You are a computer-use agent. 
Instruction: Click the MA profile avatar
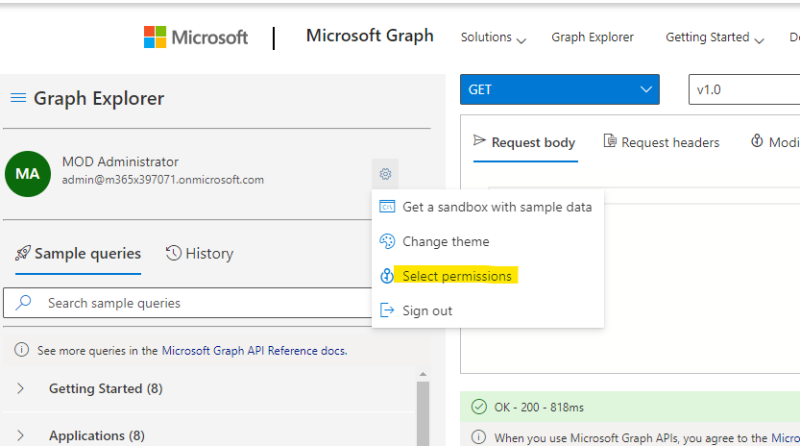coord(28,174)
